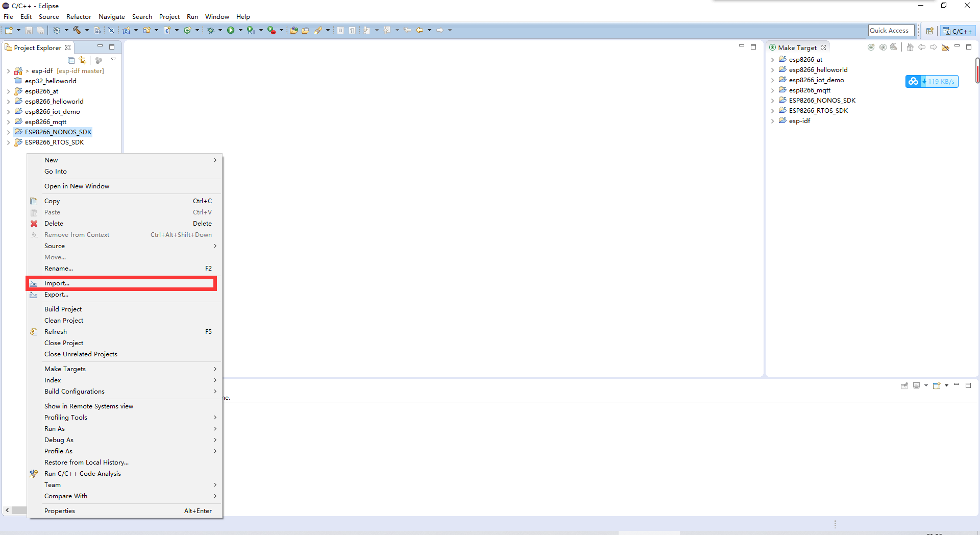Click the External Tools launch icon
Image resolution: width=980 pixels, height=535 pixels.
pos(272,31)
